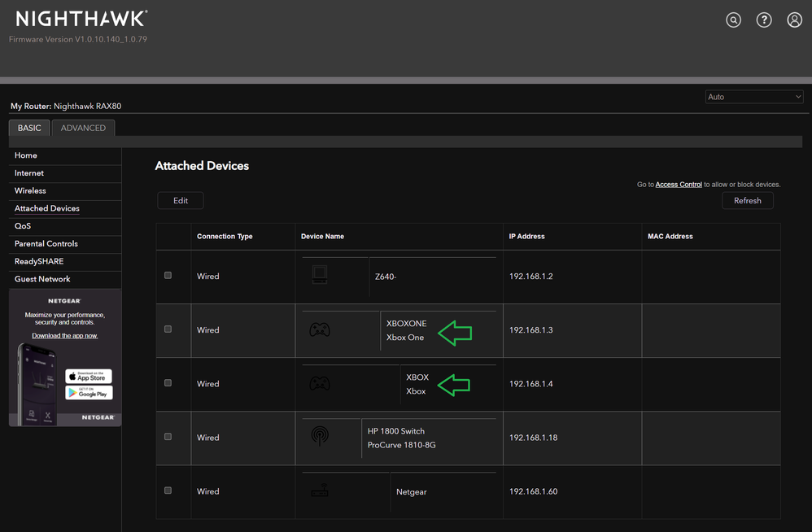Open the help question-mark icon
Viewport: 812px width, 532px height.
(764, 20)
